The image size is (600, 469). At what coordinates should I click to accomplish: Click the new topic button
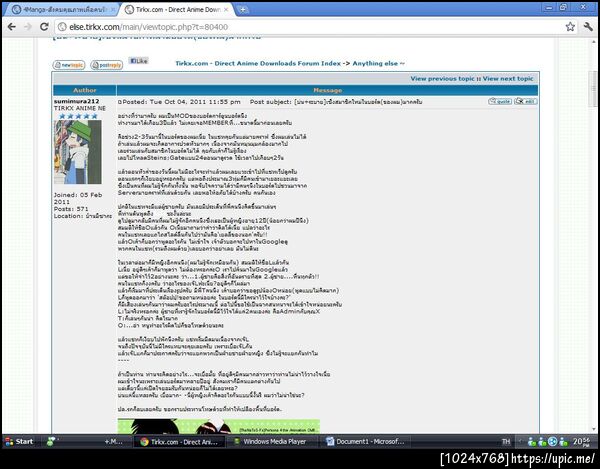(x=69, y=65)
